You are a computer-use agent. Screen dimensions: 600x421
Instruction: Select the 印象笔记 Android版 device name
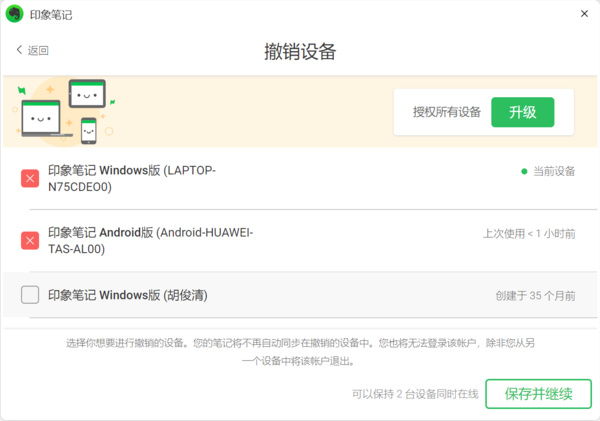(150, 241)
